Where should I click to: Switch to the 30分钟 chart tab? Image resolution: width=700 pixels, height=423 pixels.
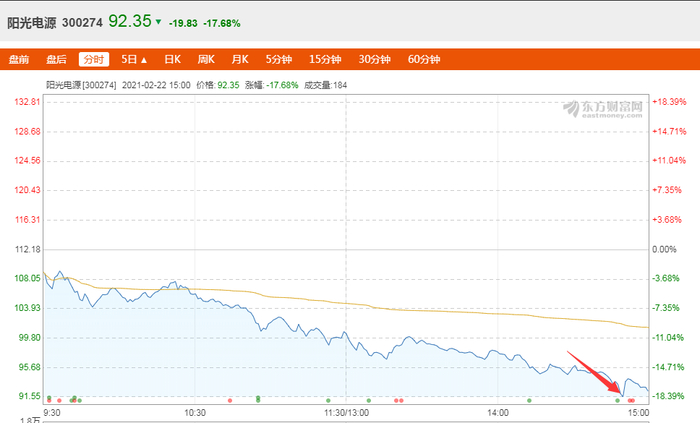[x=375, y=59]
